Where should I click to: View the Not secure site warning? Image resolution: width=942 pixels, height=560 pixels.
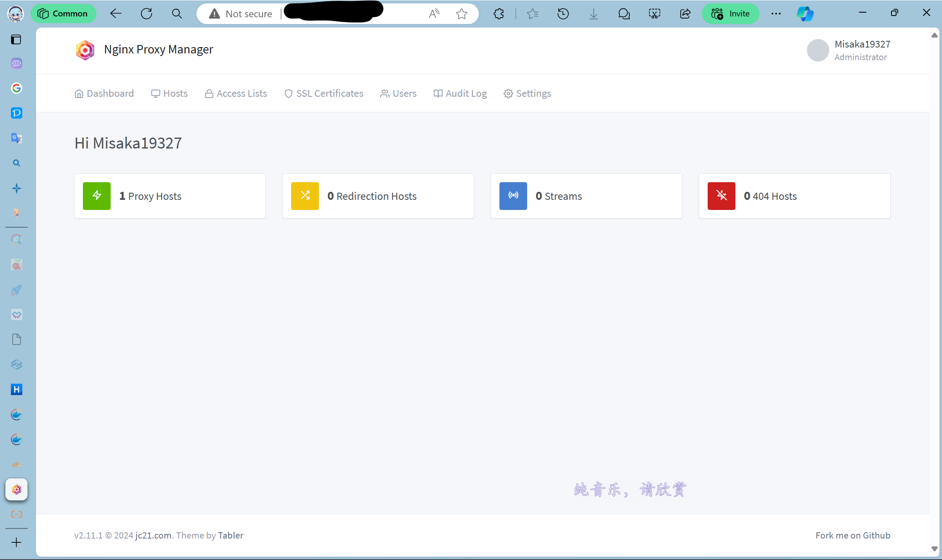click(241, 14)
